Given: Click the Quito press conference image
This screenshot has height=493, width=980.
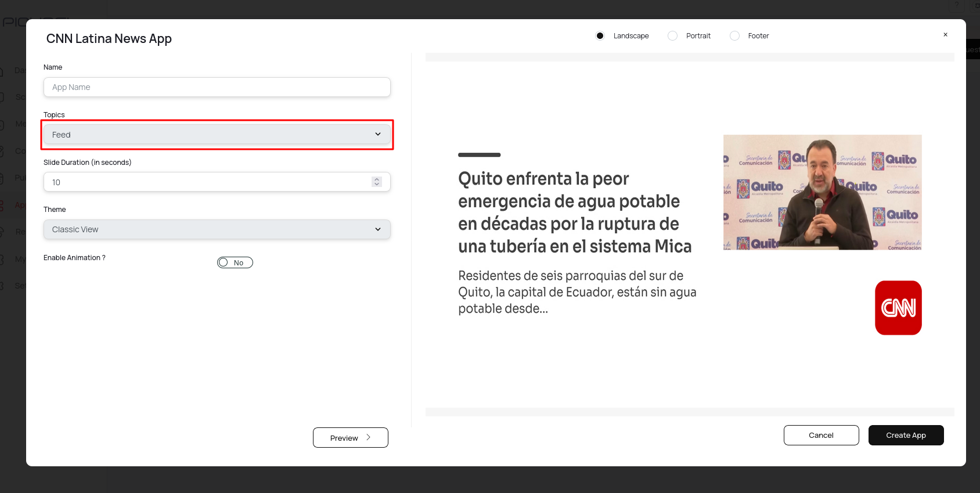Looking at the screenshot, I should [822, 192].
